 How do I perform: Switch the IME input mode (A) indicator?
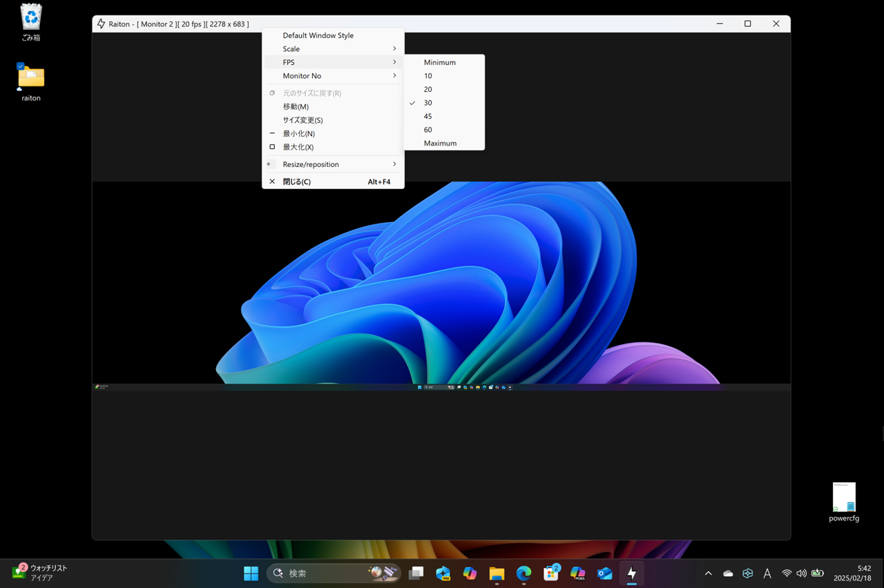coord(767,574)
